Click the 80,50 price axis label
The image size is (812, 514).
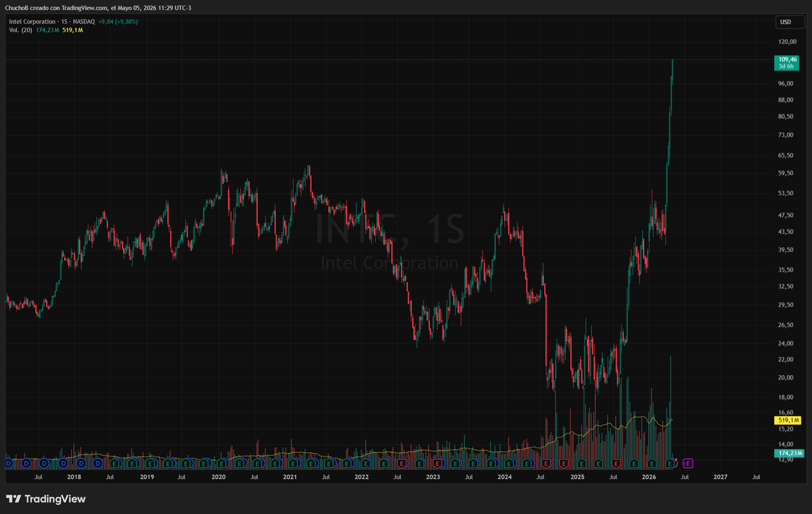[x=786, y=116]
